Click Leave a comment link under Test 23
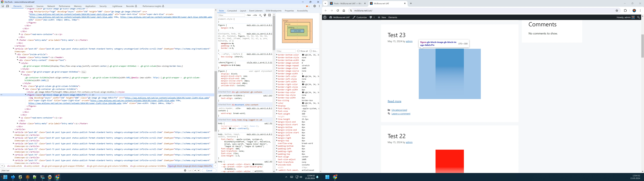Image resolution: width=644 pixels, height=181 pixels. click(401, 114)
